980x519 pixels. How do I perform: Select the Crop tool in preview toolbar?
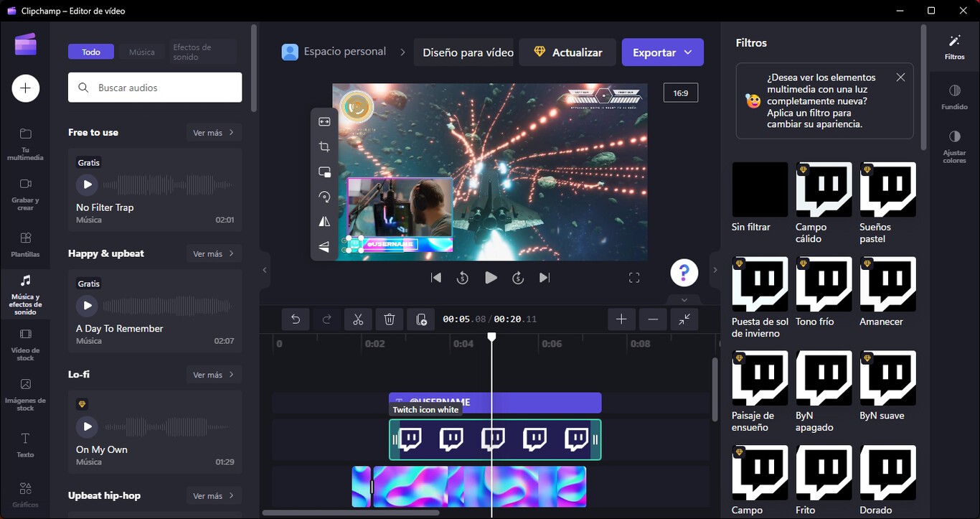click(x=324, y=146)
